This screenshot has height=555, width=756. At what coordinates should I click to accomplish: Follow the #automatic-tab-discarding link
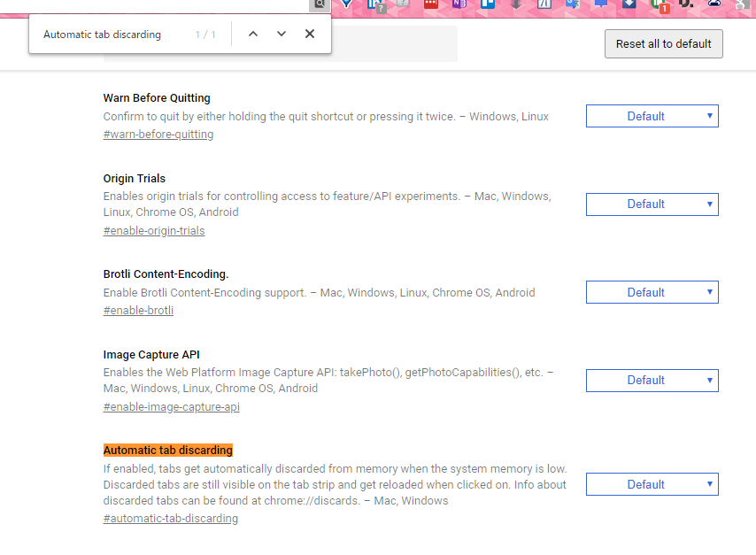pos(171,519)
